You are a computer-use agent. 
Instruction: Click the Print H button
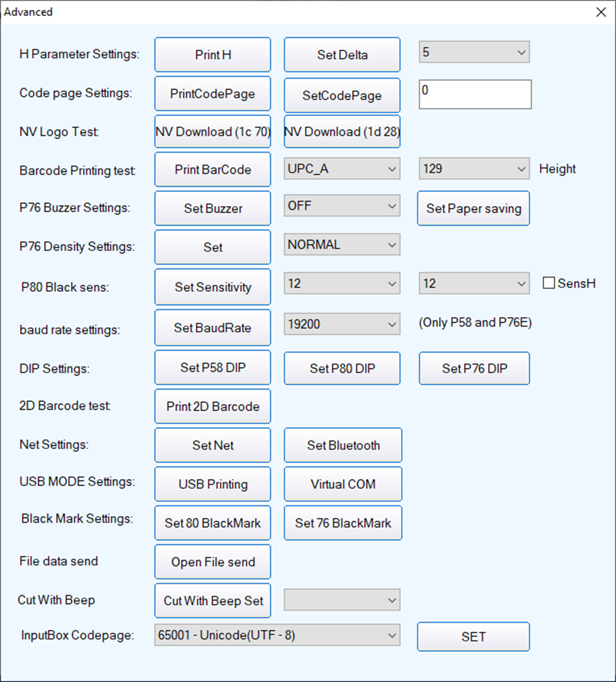point(212,55)
